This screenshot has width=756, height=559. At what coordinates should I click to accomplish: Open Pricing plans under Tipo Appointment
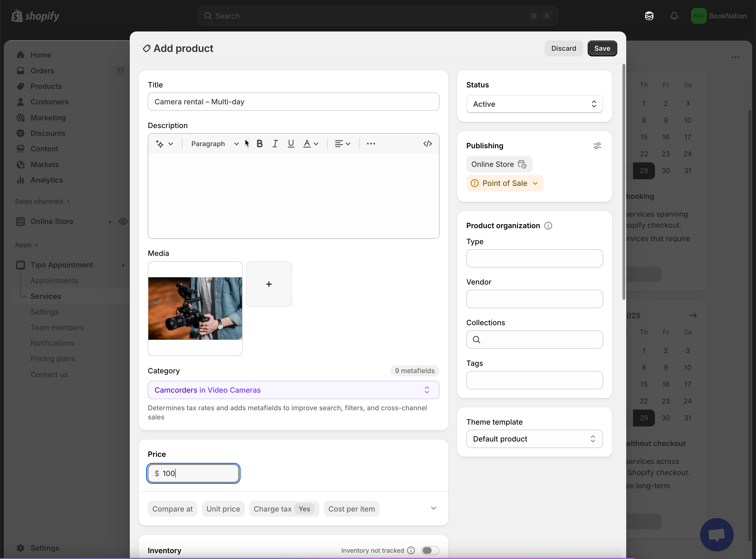[x=53, y=359]
